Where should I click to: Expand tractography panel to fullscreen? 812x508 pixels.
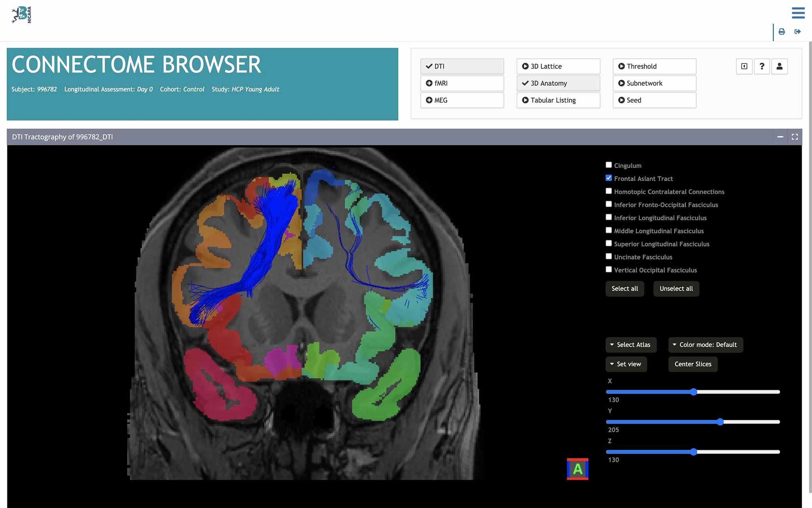coord(795,137)
